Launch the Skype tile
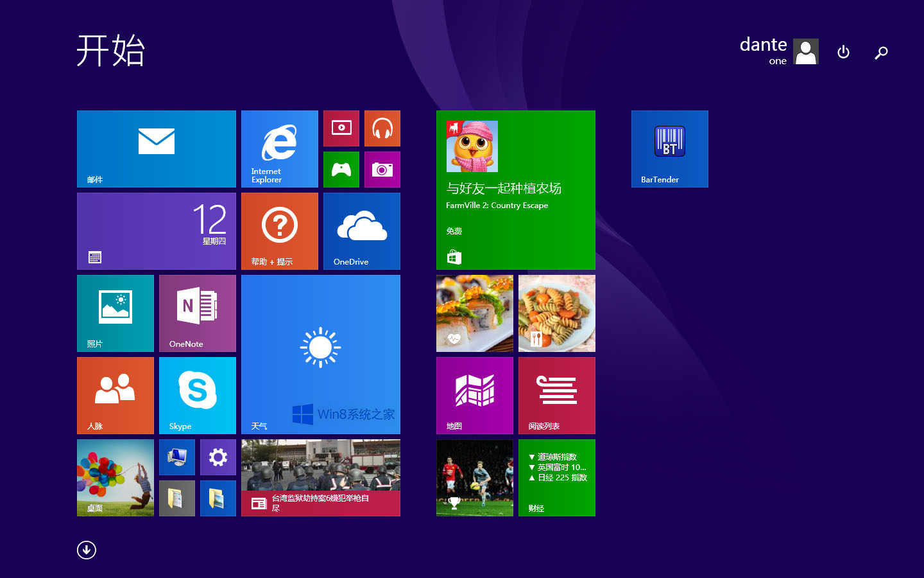 [x=198, y=396]
